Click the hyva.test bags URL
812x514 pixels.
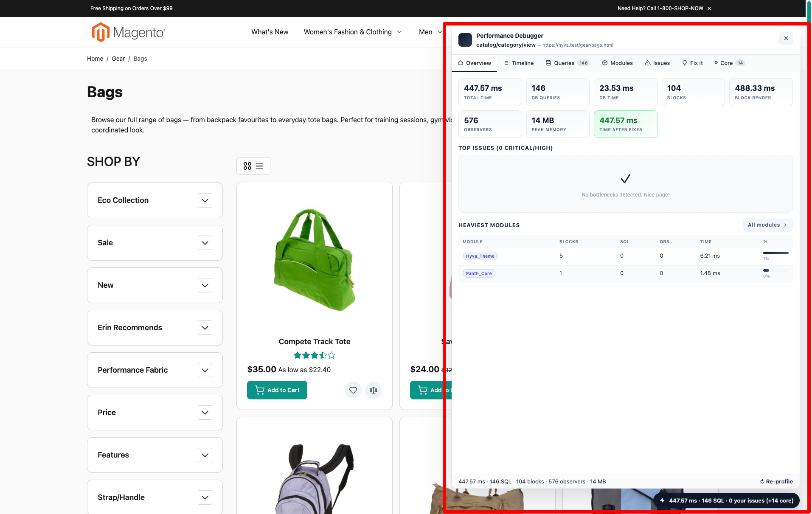coord(578,45)
